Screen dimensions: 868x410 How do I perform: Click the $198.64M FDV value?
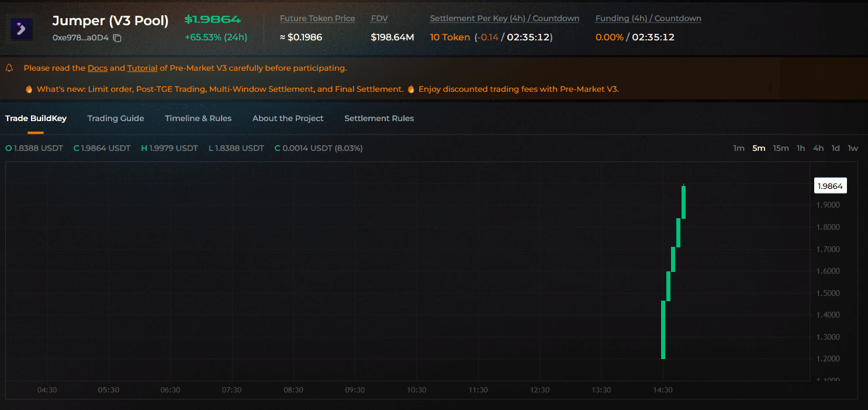click(x=393, y=37)
